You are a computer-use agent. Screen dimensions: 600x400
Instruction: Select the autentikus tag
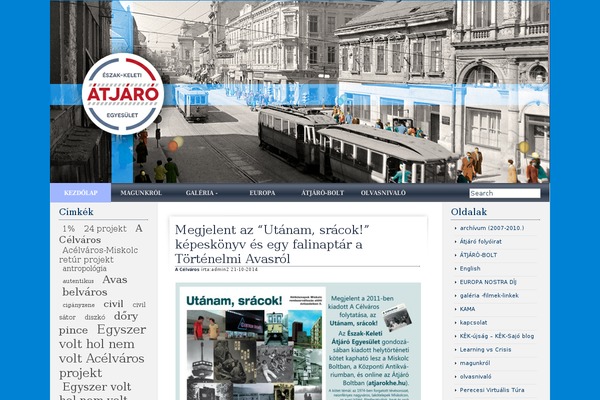pos(78,281)
